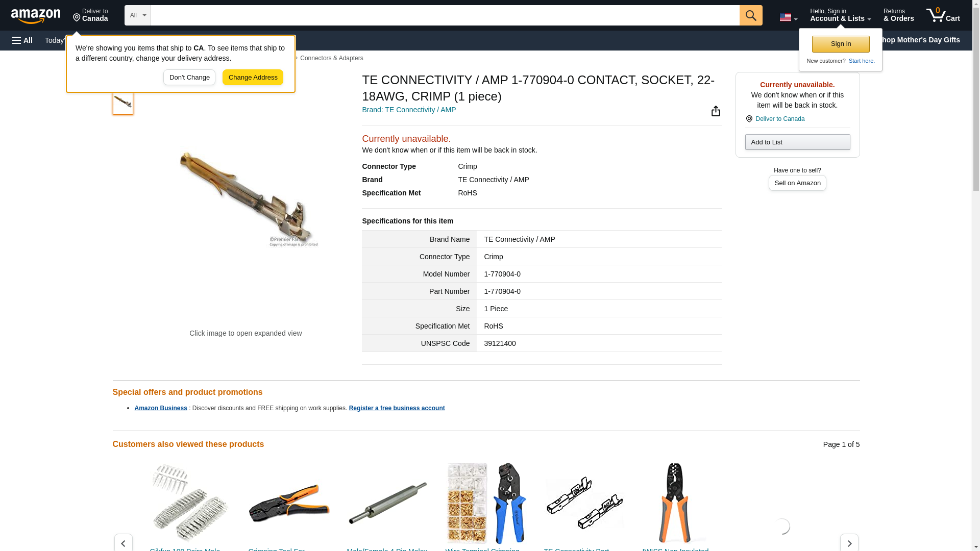
Task: Expand the All search category dropdown
Action: pyautogui.click(x=138, y=15)
